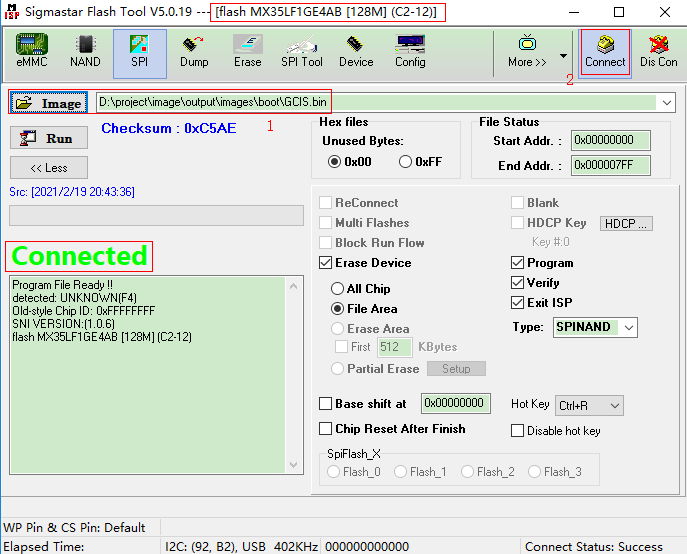Open the Device settings icon
687x554 pixels.
356,51
